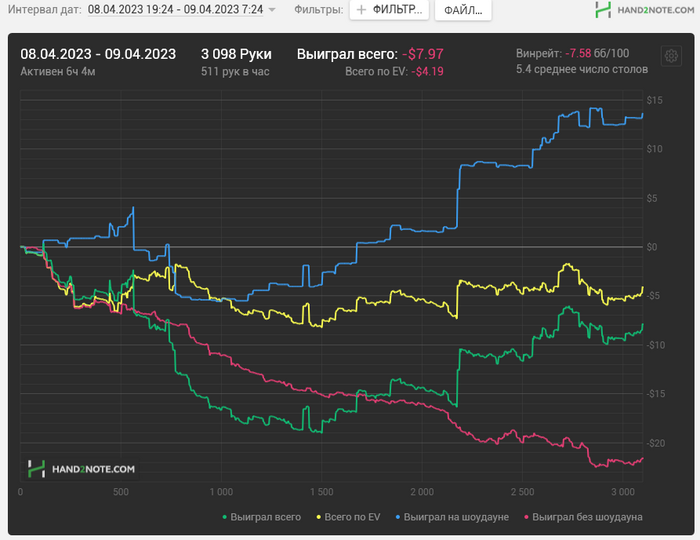Toggle the Выиграл без шоудауна legend series

[x=583, y=517]
